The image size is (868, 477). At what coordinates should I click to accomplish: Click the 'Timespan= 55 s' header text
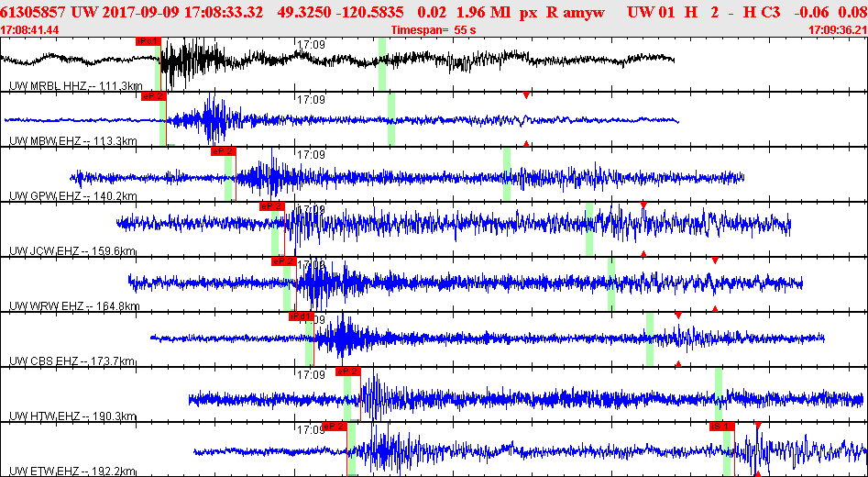click(434, 29)
